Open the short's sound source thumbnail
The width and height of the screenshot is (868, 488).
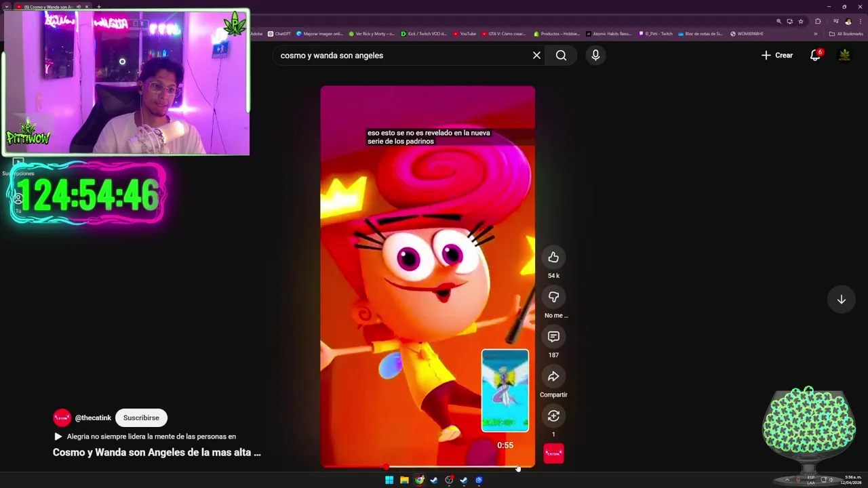click(x=553, y=453)
